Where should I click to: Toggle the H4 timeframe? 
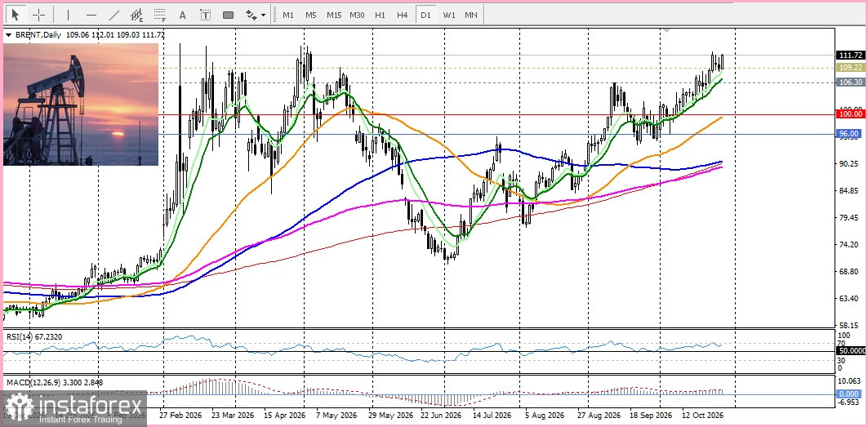pyautogui.click(x=403, y=15)
